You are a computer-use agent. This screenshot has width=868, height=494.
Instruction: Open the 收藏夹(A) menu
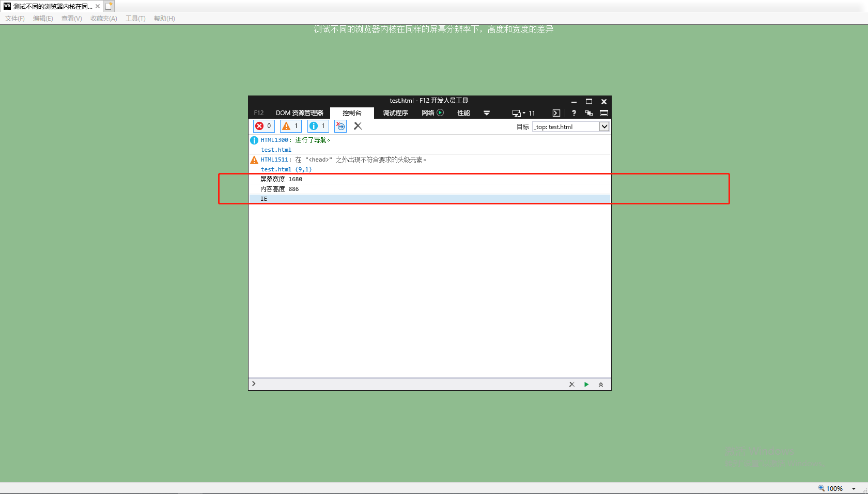(104, 19)
